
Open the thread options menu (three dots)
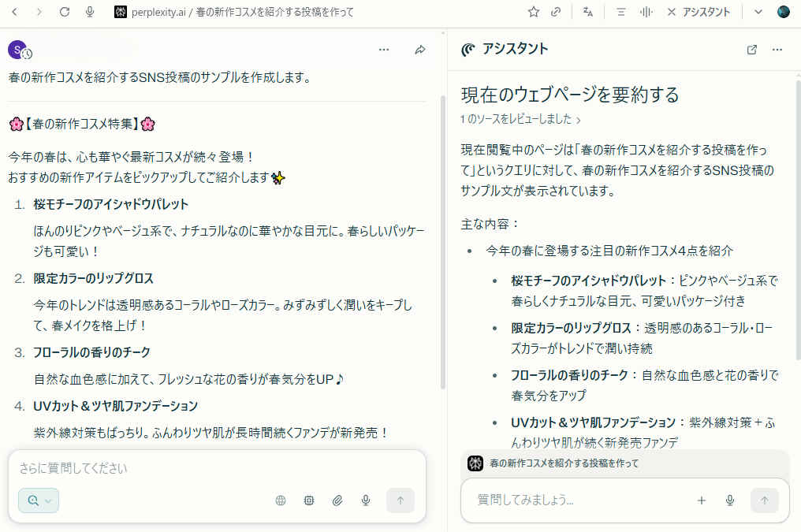[x=384, y=49]
